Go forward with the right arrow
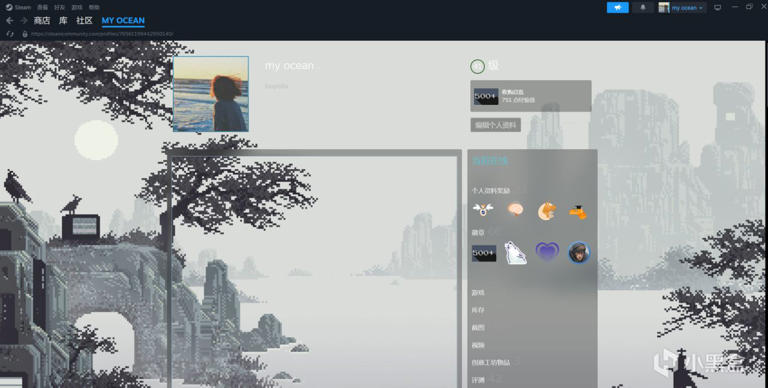The height and width of the screenshot is (388, 768). coord(24,21)
